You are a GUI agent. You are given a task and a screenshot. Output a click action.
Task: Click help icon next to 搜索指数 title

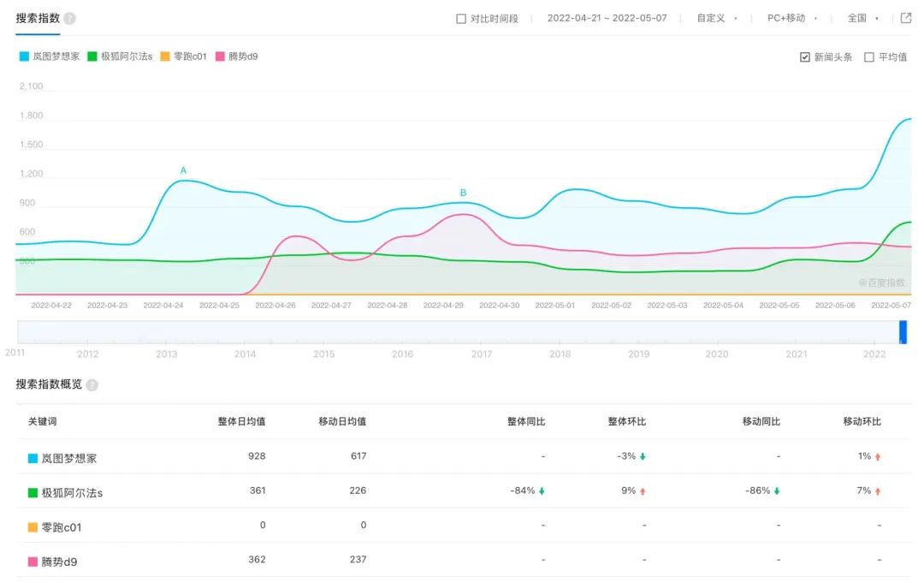pos(70,18)
